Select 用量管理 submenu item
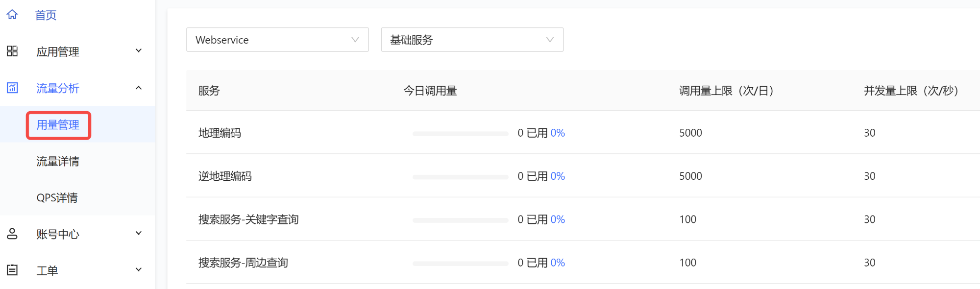The width and height of the screenshot is (980, 289). (x=58, y=125)
